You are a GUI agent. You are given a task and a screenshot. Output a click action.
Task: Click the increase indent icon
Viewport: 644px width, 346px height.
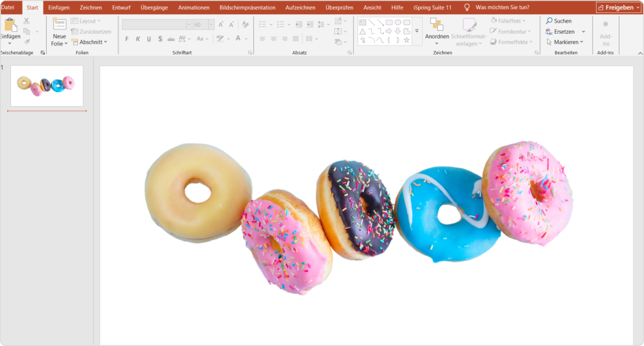[x=310, y=25]
